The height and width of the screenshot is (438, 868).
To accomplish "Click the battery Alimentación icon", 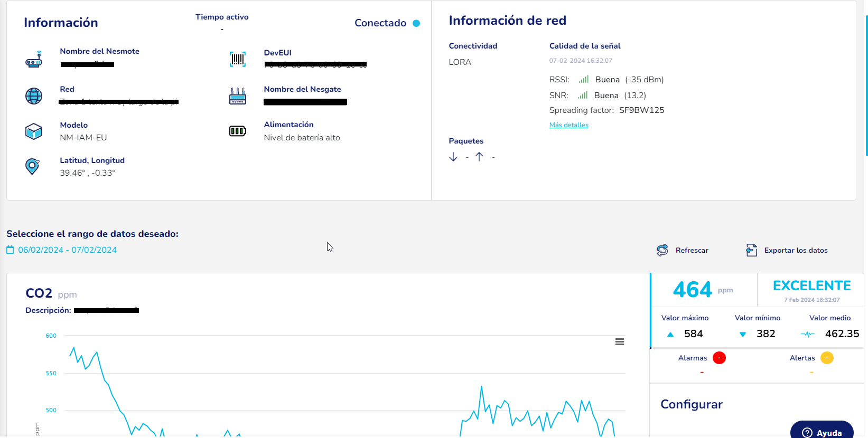I will pyautogui.click(x=238, y=131).
